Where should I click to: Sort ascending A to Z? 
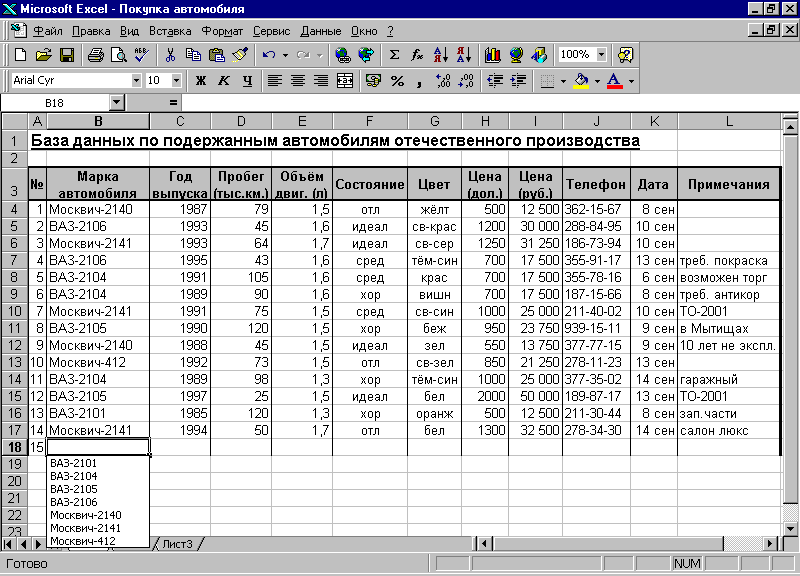tap(441, 55)
